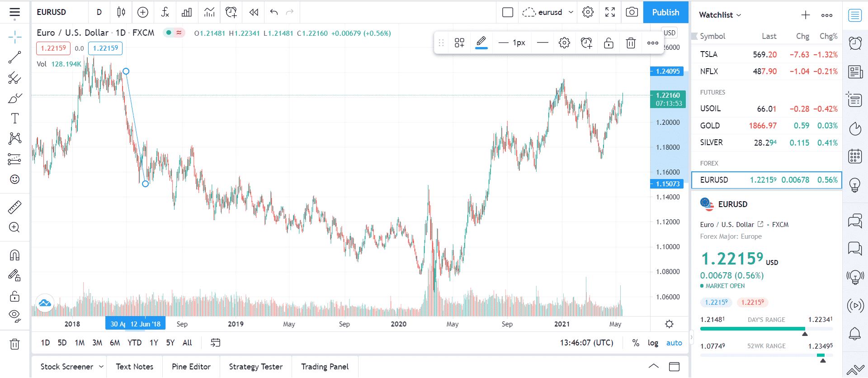Select the ruler measure tool
Screen dimensions: 868x378
(x=14, y=207)
